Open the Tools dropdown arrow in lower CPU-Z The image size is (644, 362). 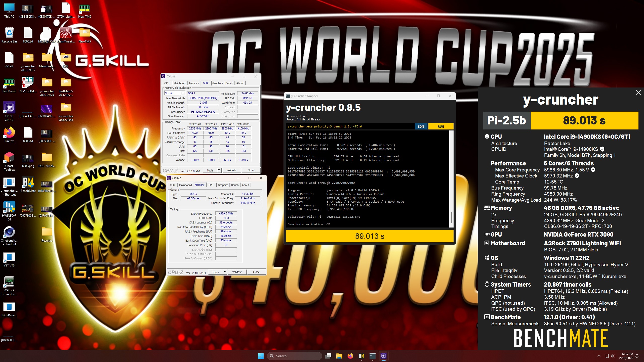[x=225, y=272]
